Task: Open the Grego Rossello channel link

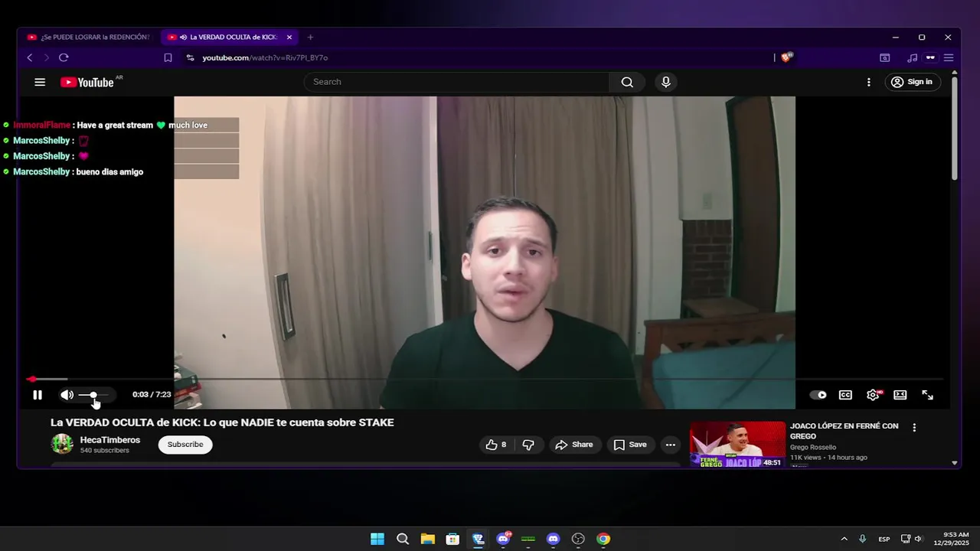Action: tap(813, 447)
